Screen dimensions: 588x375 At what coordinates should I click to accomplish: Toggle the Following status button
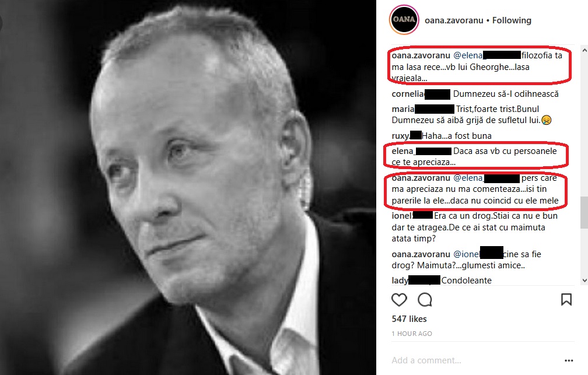[x=512, y=20]
